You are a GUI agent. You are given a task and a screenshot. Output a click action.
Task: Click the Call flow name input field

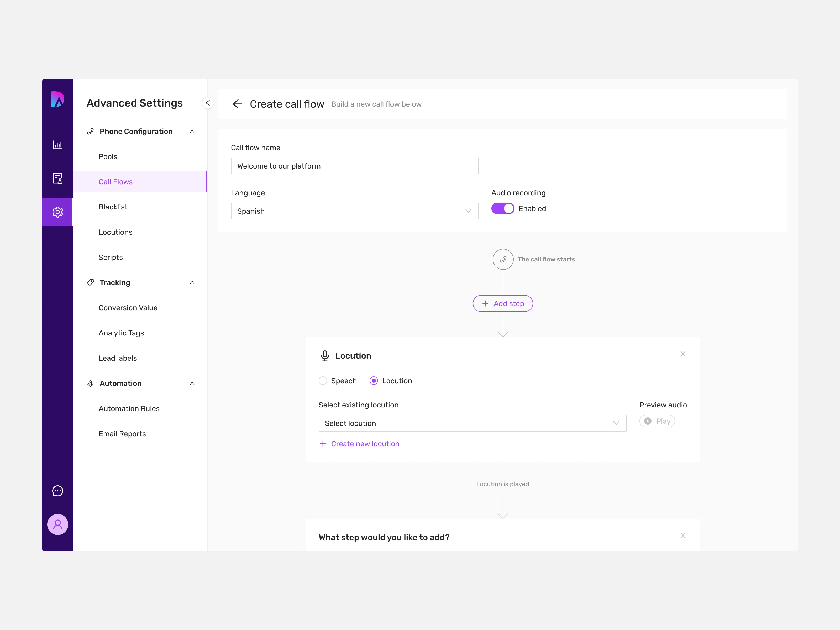point(354,166)
